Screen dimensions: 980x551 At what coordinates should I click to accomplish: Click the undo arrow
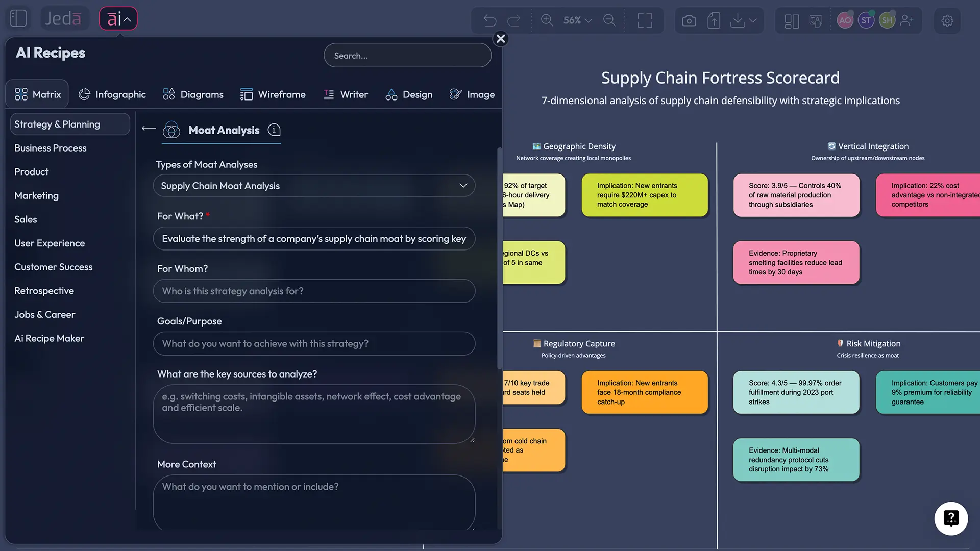coord(489,20)
